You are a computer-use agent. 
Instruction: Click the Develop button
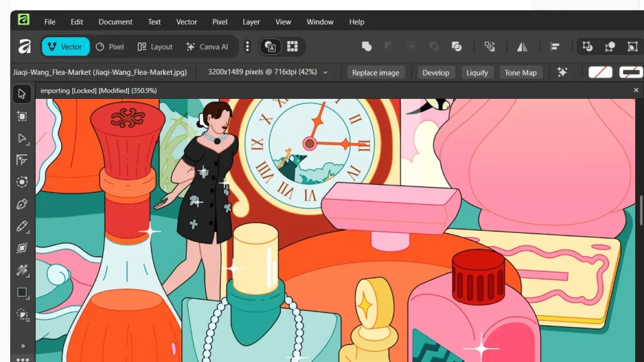[436, 72]
